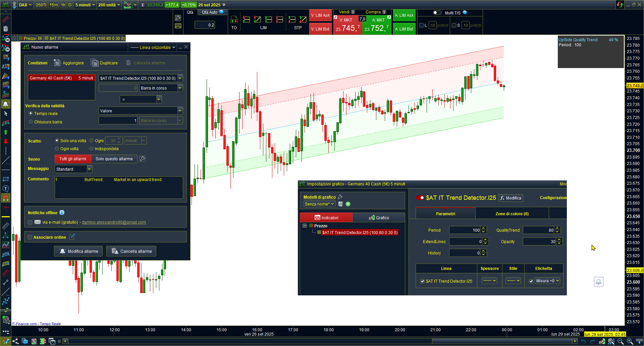Click the red indicator color toggle swatch
The height and width of the screenshot is (346, 644).
point(420,198)
